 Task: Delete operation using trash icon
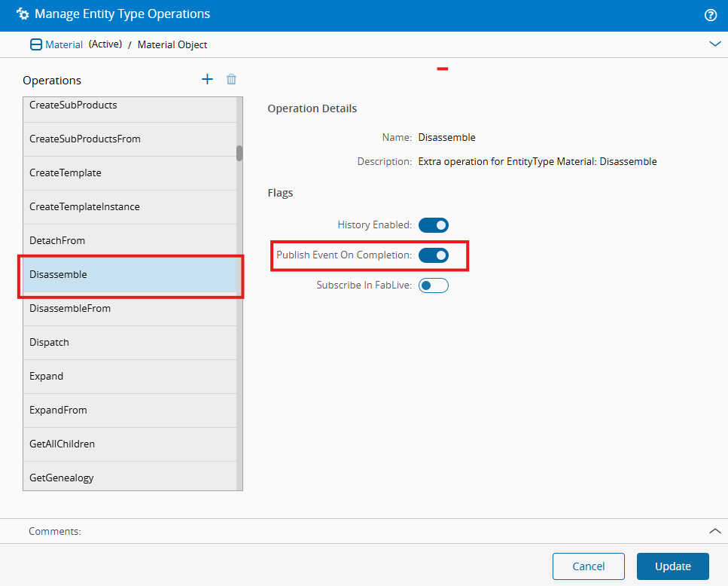[x=232, y=79]
